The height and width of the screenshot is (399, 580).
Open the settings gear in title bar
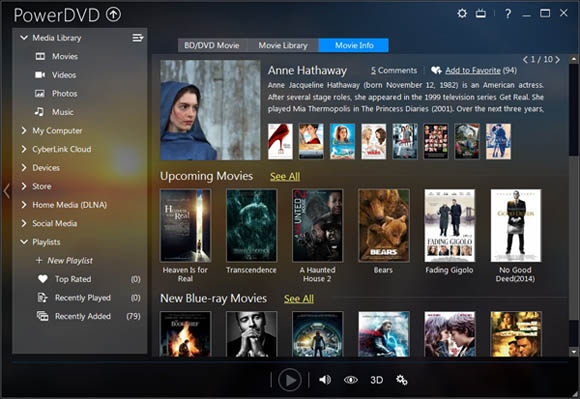[x=462, y=14]
